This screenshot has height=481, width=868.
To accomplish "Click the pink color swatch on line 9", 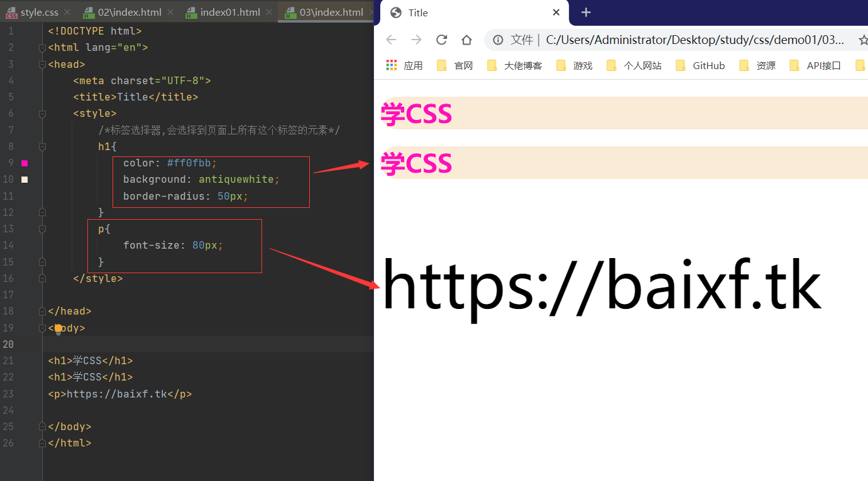I will pyautogui.click(x=25, y=163).
